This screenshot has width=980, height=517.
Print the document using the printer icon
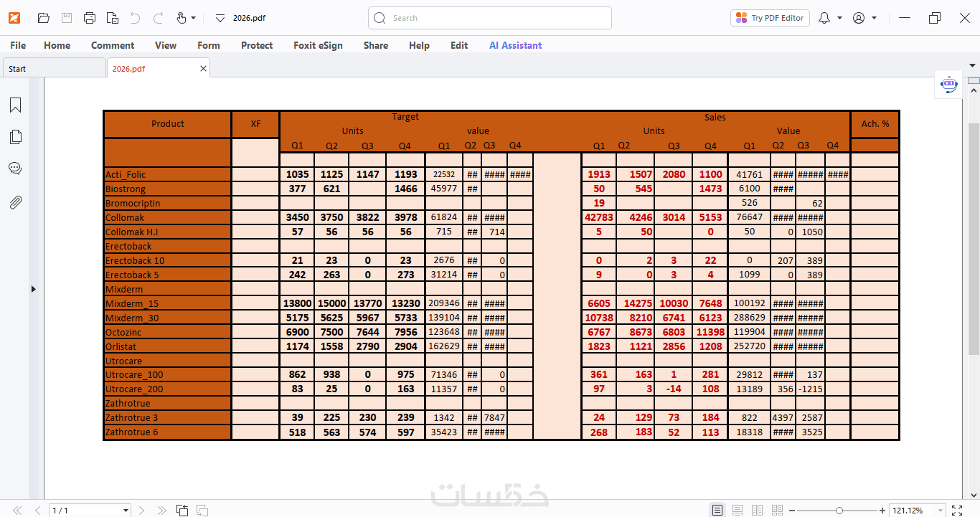90,18
